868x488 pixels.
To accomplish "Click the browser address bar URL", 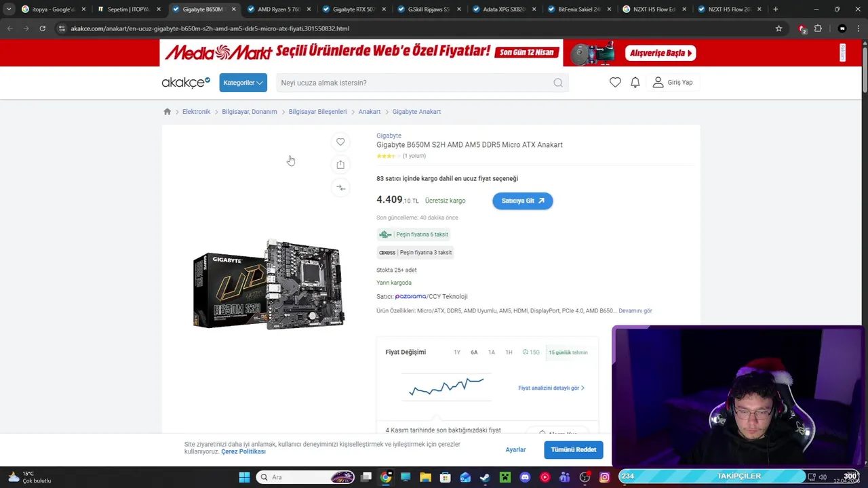I will click(x=210, y=28).
